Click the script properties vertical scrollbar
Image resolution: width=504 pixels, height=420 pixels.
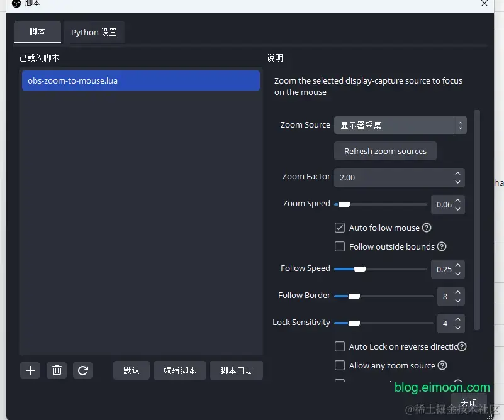tap(477, 220)
